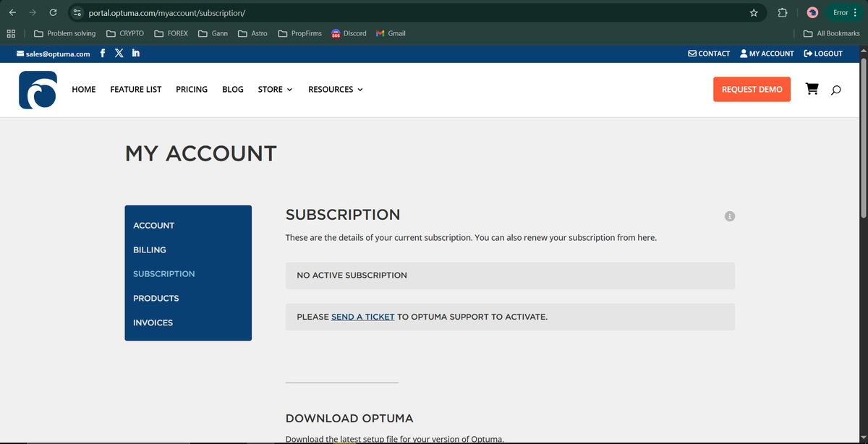Click the Optuma wave logo
Image resolution: width=868 pixels, height=444 pixels.
coord(38,90)
